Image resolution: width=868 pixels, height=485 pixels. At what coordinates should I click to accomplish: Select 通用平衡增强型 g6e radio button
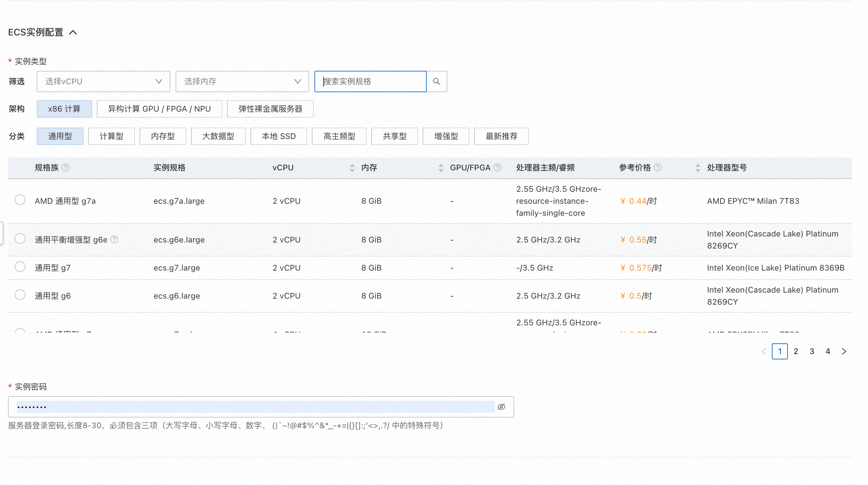coord(20,238)
